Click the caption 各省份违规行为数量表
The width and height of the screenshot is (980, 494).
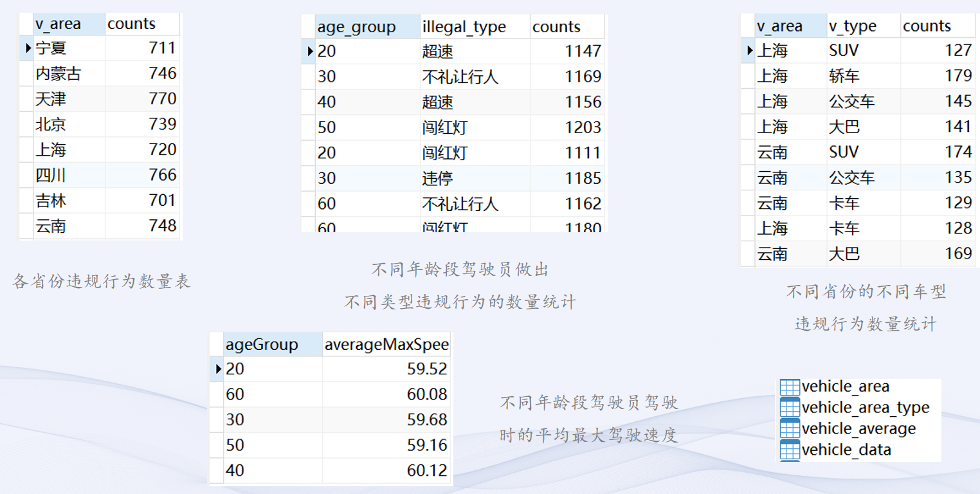coord(102,281)
